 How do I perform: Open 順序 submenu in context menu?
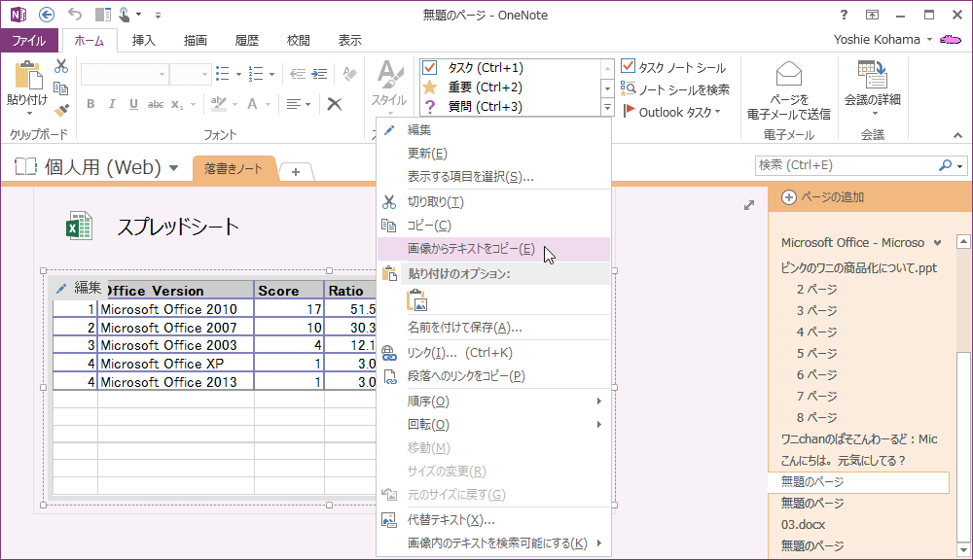coord(494,402)
